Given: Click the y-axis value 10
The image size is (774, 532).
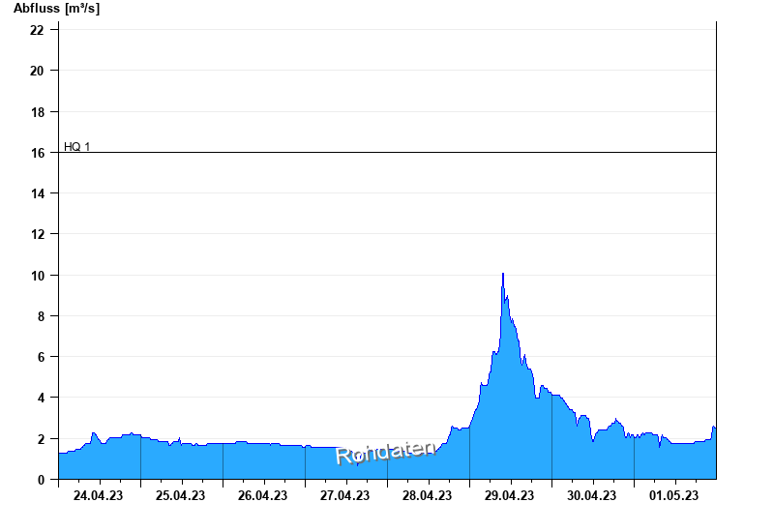Looking at the screenshot, I should 37,276.
